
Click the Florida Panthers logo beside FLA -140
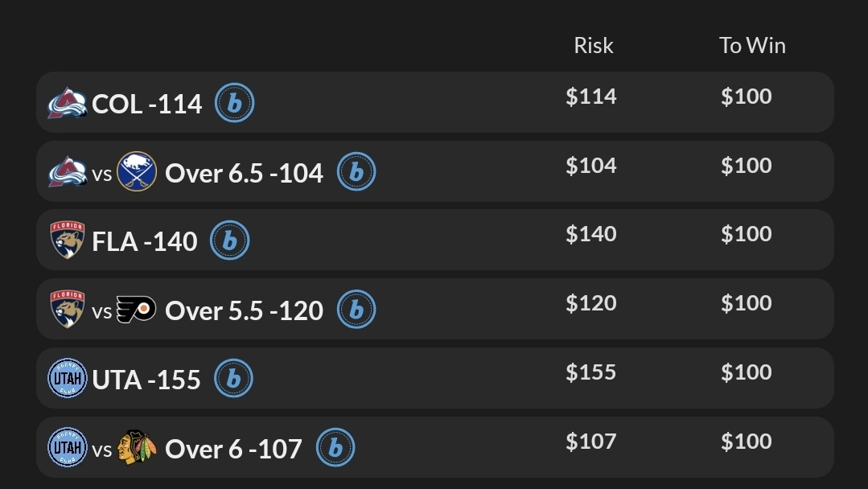(x=67, y=240)
